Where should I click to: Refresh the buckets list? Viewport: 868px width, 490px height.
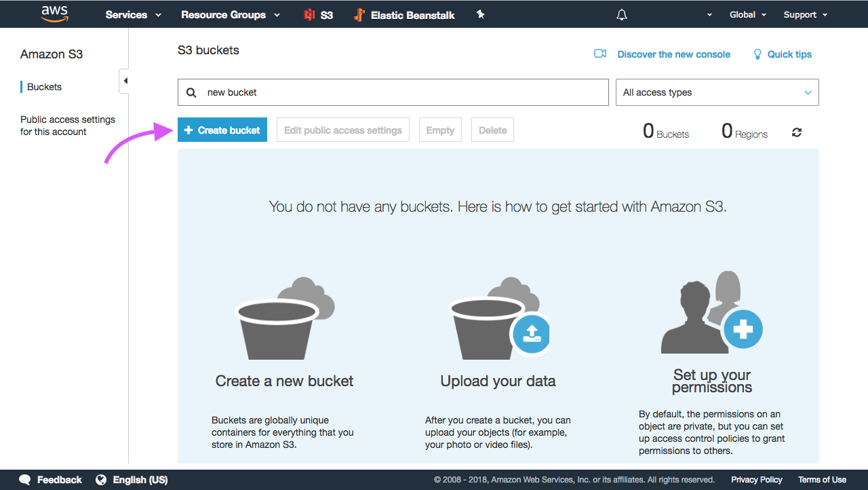click(796, 132)
